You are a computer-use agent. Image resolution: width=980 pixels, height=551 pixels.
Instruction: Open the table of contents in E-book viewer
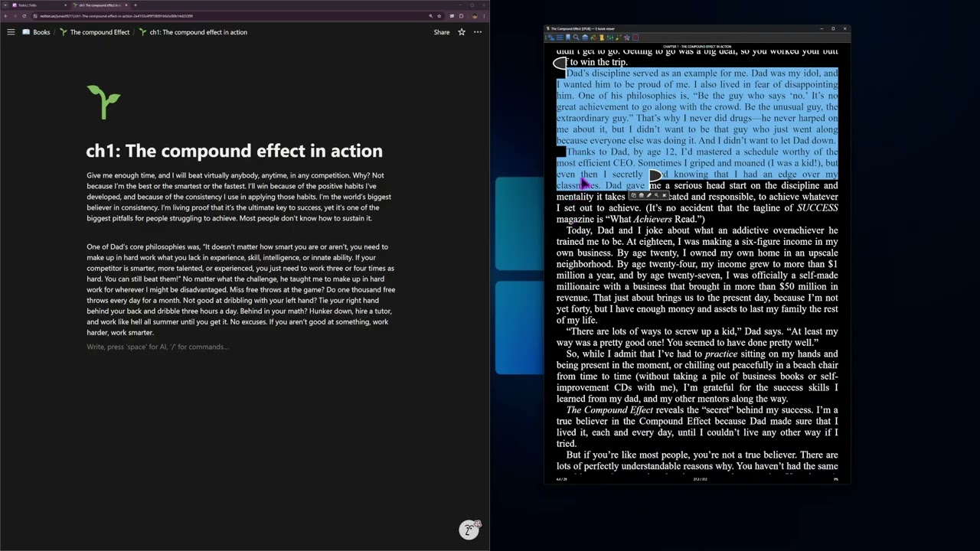tap(560, 37)
